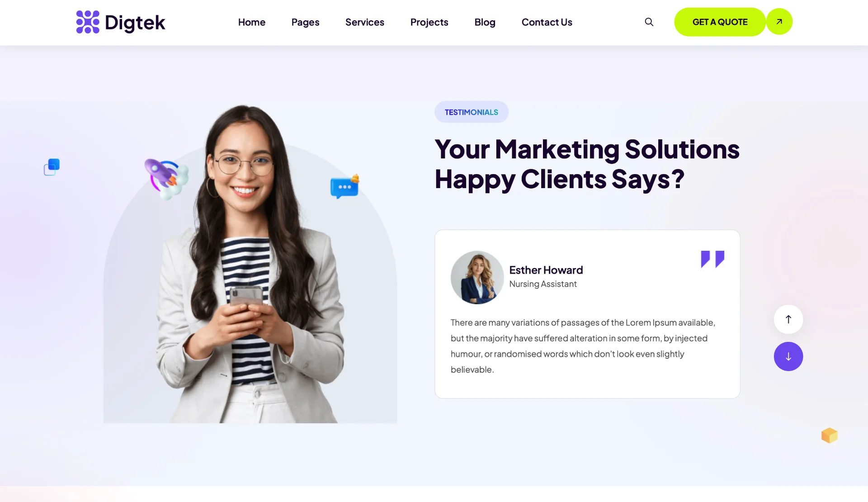Click the orange cube decoration
Screen dimensions: 868x502
[829, 435]
